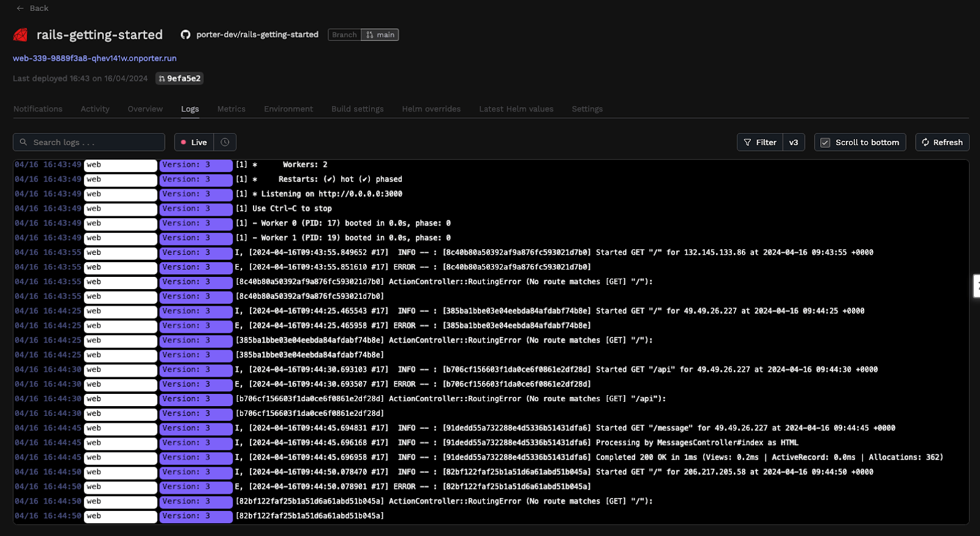Viewport: 980px width, 536px height.
Task: Click the red Rails app logo icon
Action: coord(20,35)
